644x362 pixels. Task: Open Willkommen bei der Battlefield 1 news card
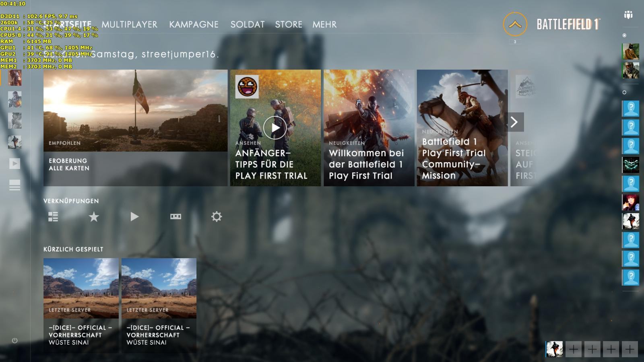pyautogui.click(x=369, y=128)
